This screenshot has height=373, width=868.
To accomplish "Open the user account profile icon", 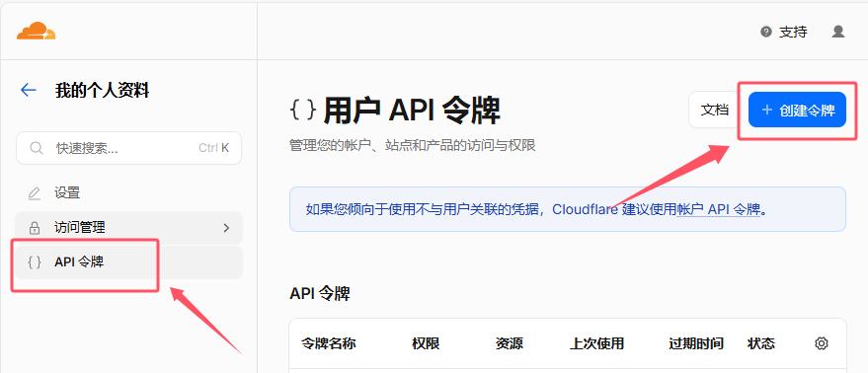I will point(838,32).
